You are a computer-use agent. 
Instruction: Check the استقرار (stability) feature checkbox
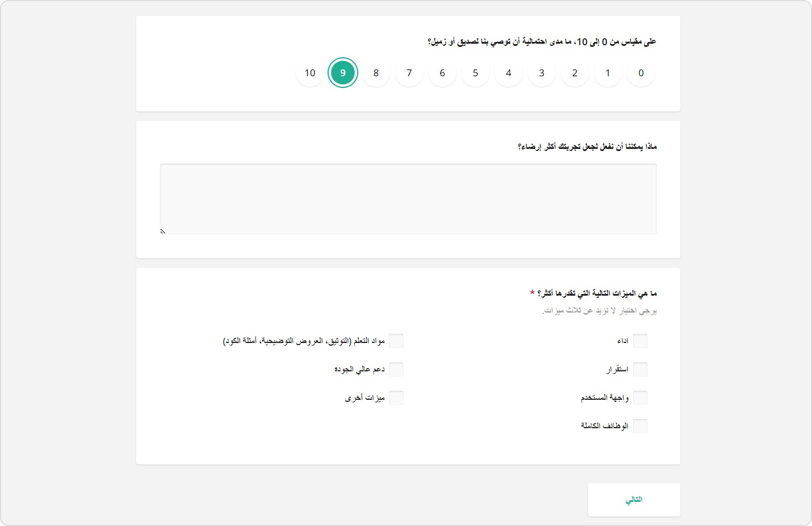coord(641,369)
